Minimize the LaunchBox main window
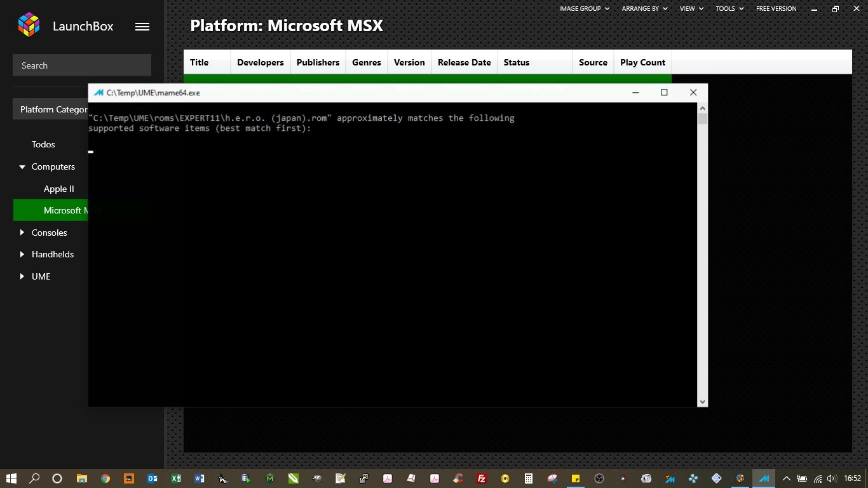 point(814,9)
